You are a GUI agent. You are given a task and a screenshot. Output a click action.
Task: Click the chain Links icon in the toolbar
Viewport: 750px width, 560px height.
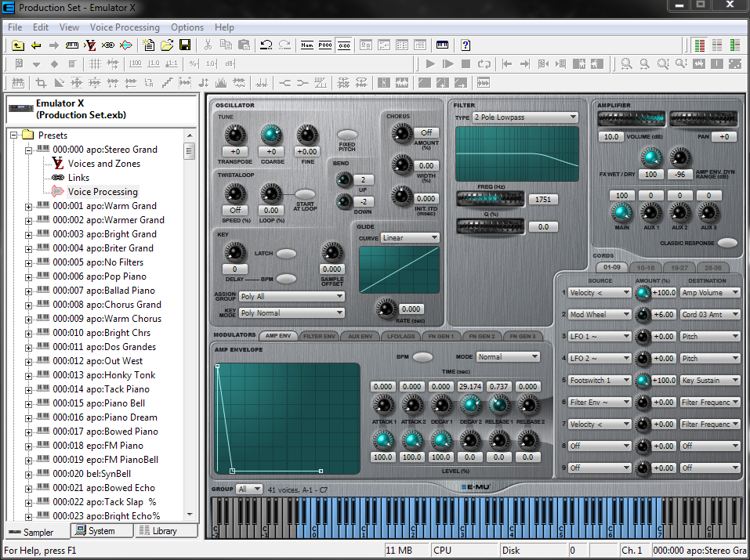[x=108, y=45]
